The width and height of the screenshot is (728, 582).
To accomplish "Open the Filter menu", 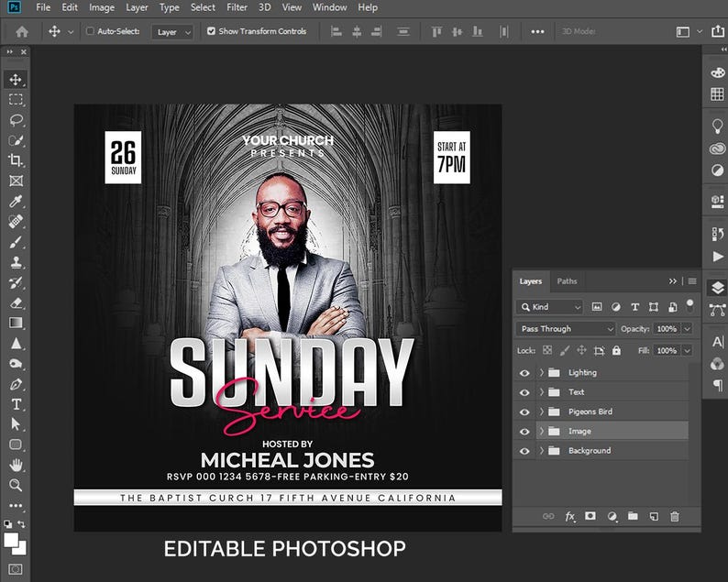I will 237,7.
